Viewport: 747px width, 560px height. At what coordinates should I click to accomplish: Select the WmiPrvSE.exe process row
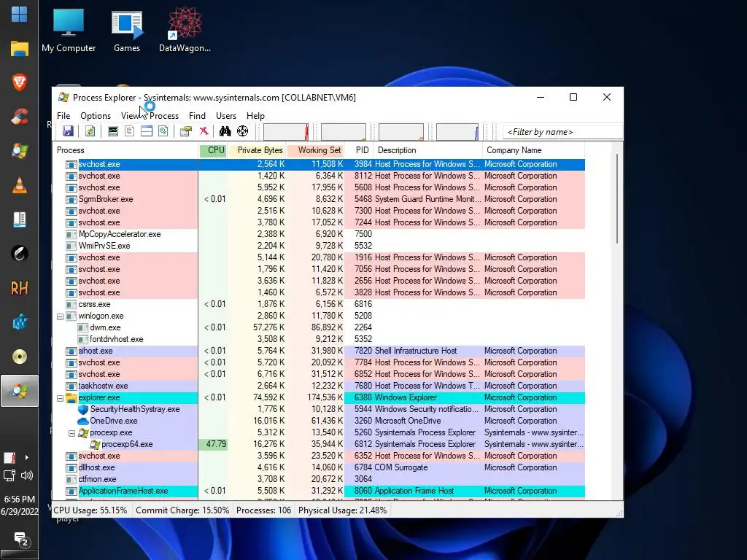(320, 246)
